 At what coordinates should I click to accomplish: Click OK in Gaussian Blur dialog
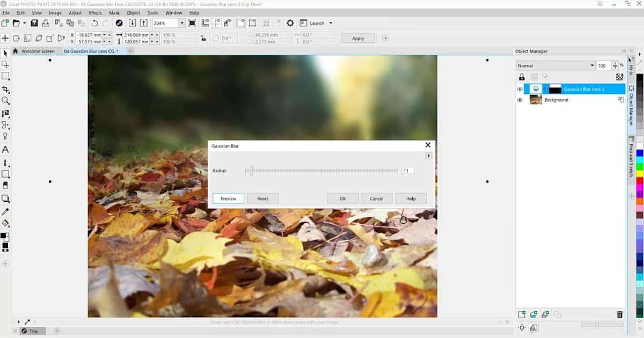tap(342, 199)
